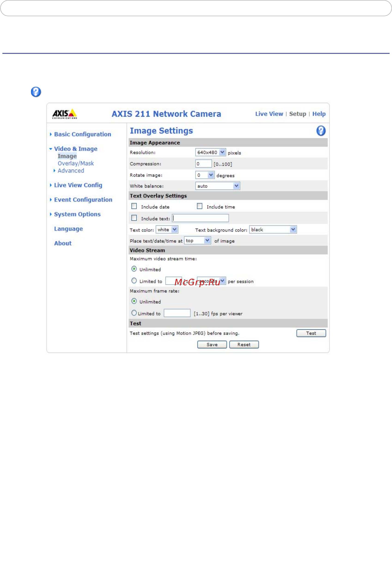
Task: Click the fps Limited to input field
Action: point(177,313)
